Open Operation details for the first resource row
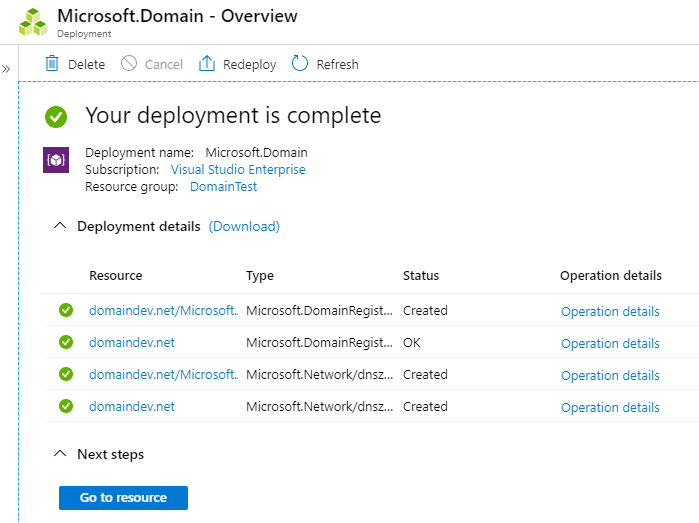Screen dimensions: 699x523 point(610,311)
